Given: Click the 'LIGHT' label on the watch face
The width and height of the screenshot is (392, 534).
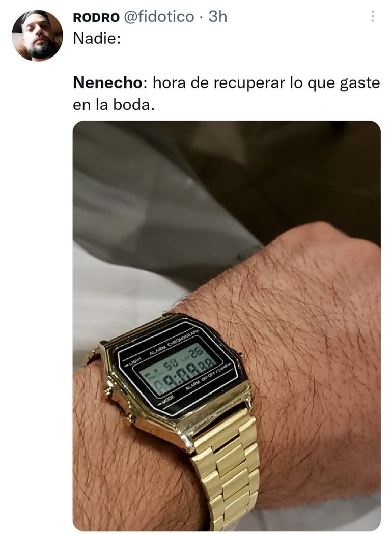Looking at the screenshot, I should pyautogui.click(x=135, y=361).
